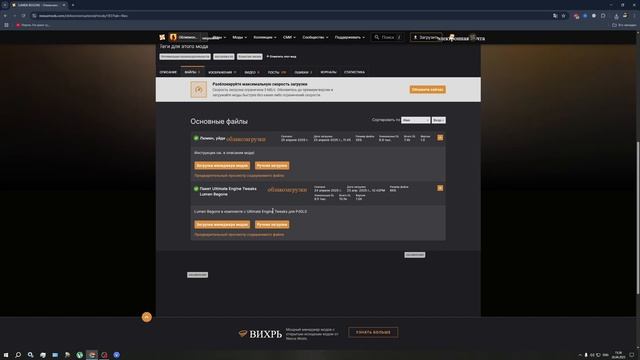Show hidden tray icons chevron

[x=580, y=355]
